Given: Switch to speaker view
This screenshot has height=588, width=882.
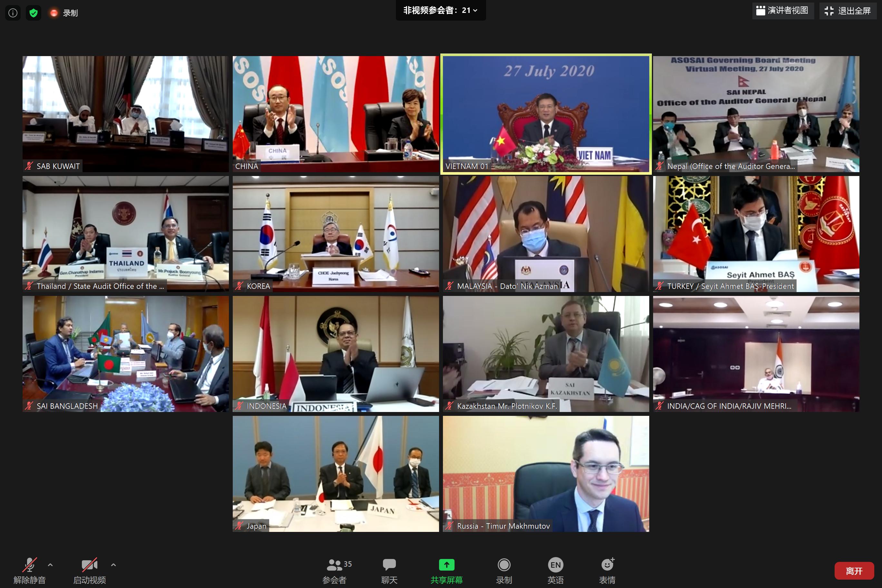Looking at the screenshot, I should (783, 11).
